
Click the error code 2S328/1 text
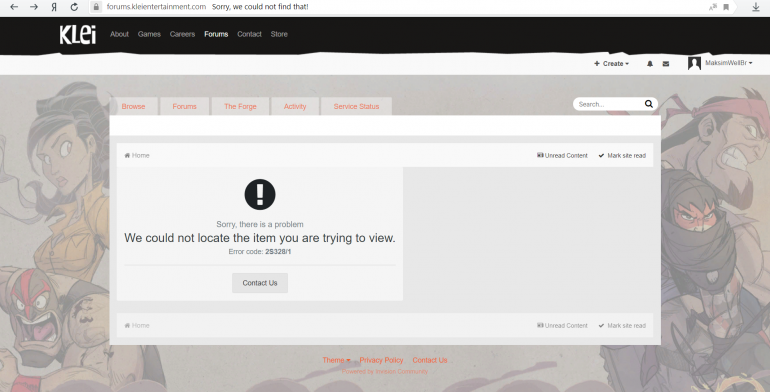tap(278, 252)
